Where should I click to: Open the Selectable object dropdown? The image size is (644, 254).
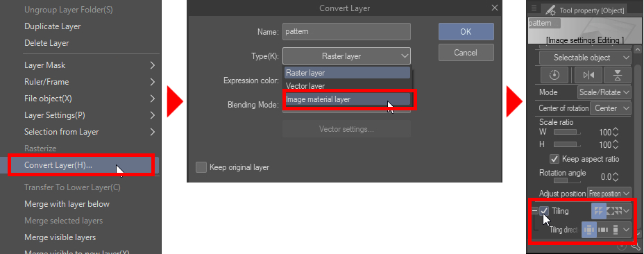[x=585, y=58]
